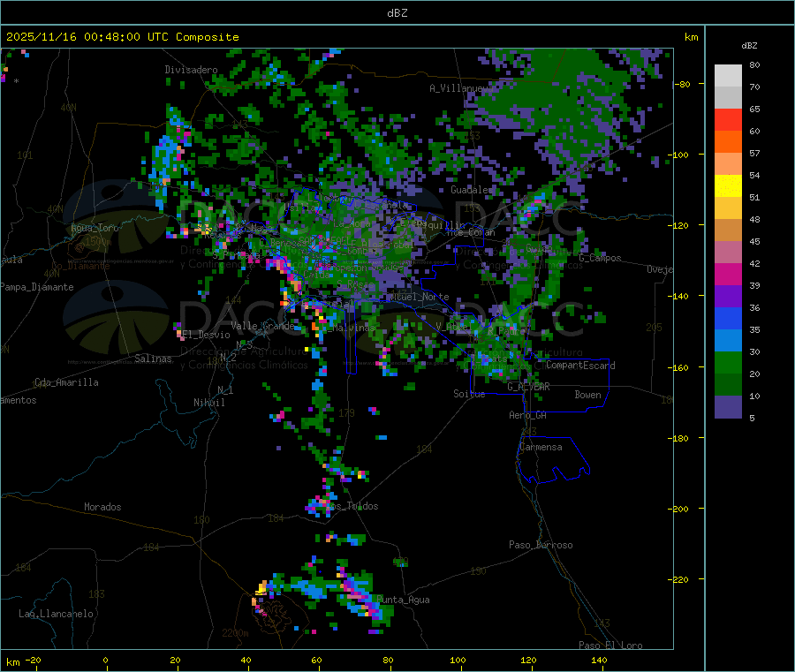Click the Soitue map label

click(469, 394)
